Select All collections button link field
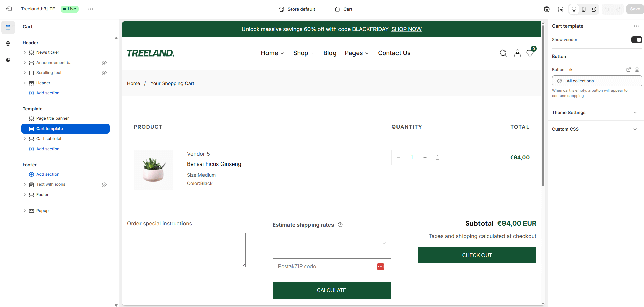 pos(597,81)
